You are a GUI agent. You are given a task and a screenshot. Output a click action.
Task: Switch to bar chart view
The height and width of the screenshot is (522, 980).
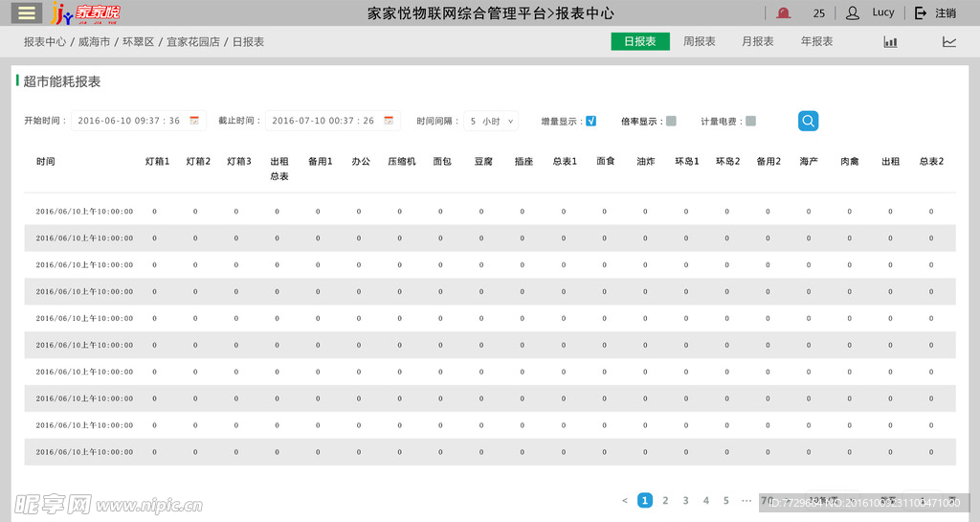coord(890,42)
